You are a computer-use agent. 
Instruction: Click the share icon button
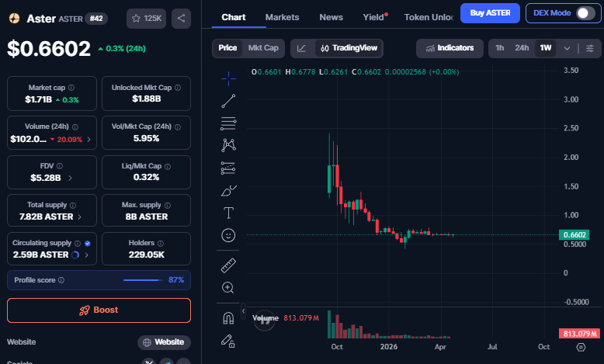click(x=181, y=18)
